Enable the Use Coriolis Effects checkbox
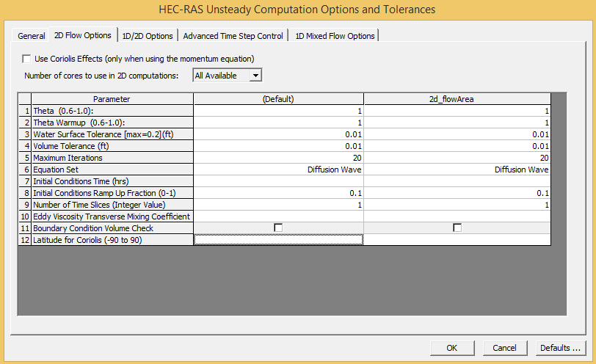596x364 pixels. tap(27, 59)
